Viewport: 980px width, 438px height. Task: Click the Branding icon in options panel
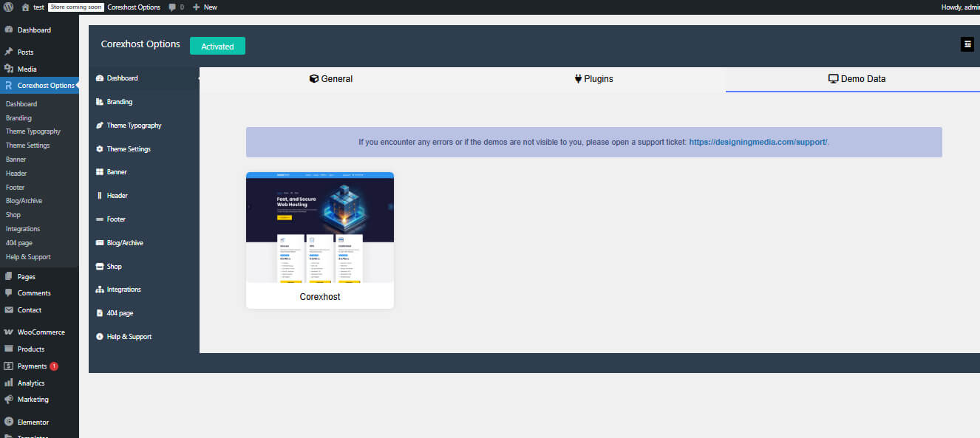pos(100,102)
